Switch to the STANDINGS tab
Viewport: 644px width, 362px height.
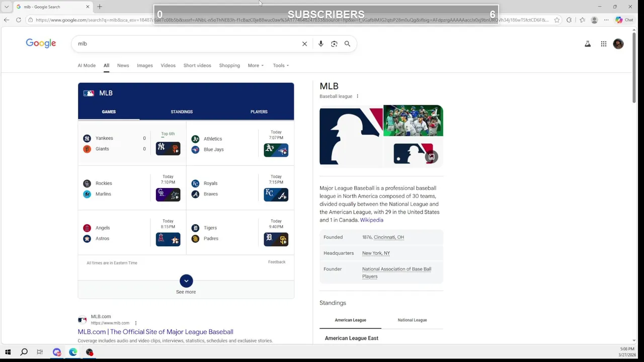tap(182, 112)
